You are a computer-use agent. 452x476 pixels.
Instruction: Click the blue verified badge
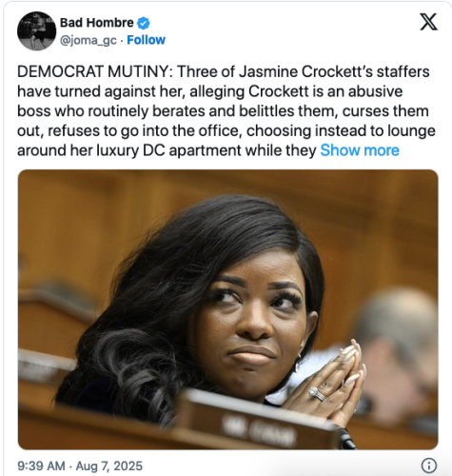(x=144, y=23)
